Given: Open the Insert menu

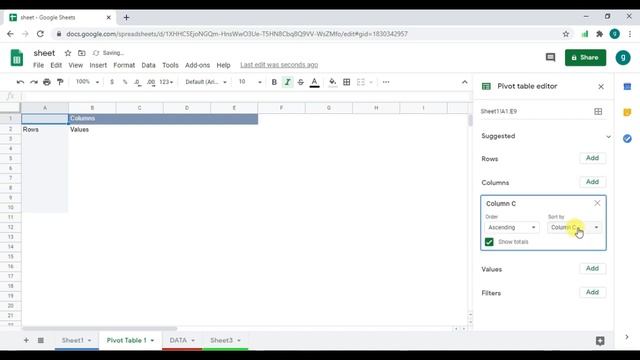Looking at the screenshot, I should tap(98, 65).
